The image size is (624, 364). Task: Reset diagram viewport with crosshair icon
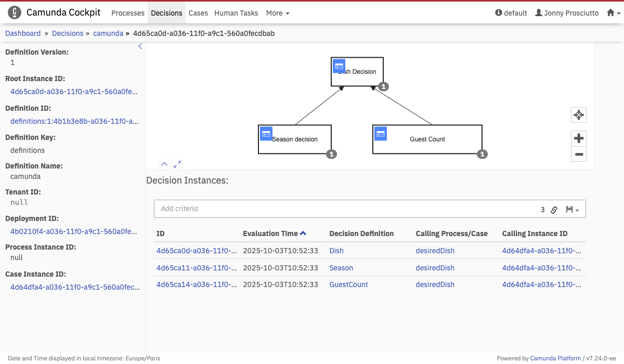tap(578, 115)
